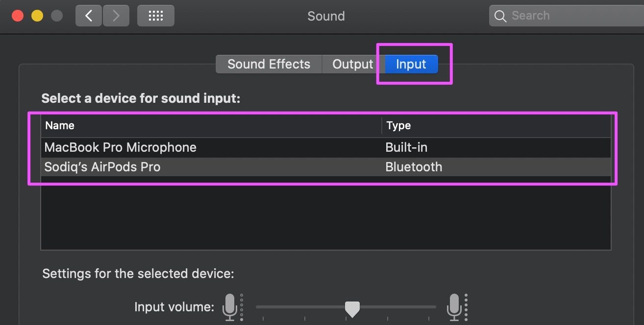Open the Output tab
Viewport: 644px width, 325px height.
point(353,64)
